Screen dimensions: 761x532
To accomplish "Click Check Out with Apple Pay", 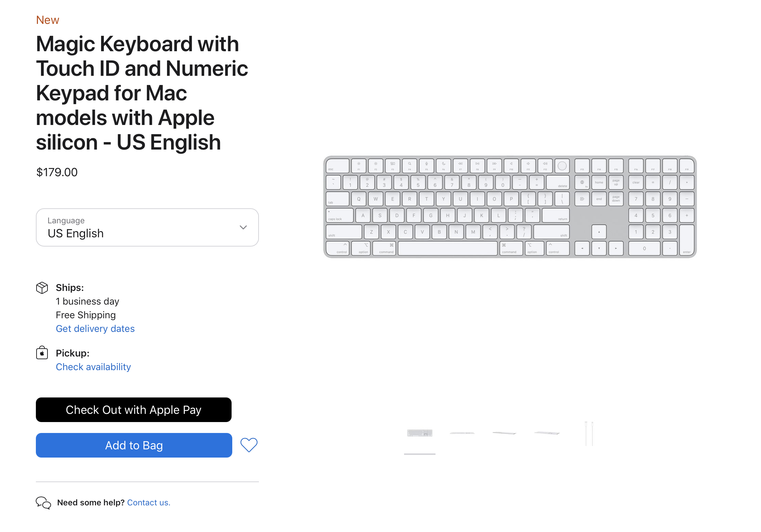I will click(x=134, y=410).
